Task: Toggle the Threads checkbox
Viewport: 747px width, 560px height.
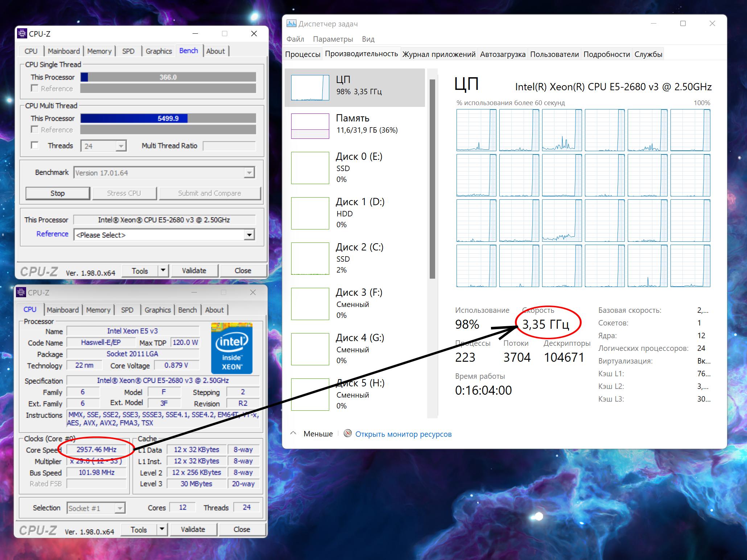Action: pos(35,145)
